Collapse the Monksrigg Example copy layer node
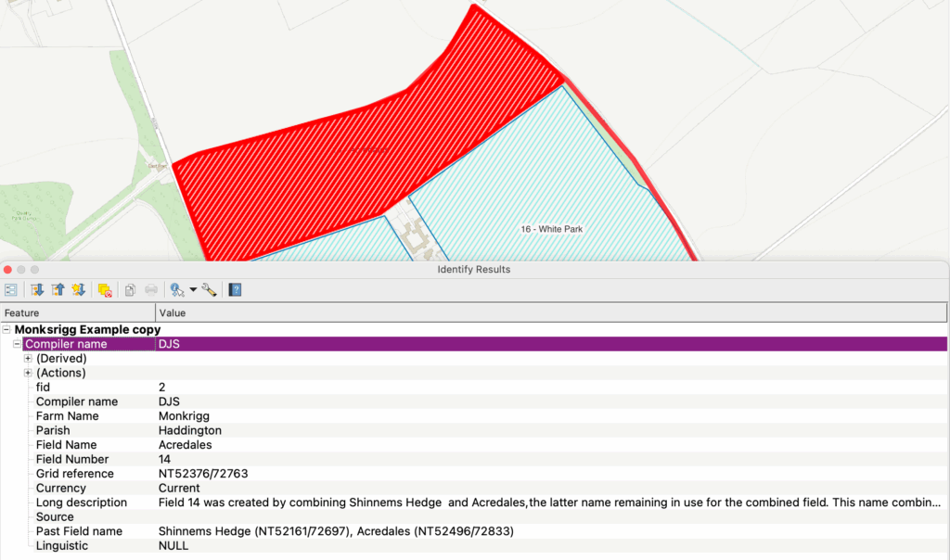Screen dimensions: 950x560 tap(6, 329)
